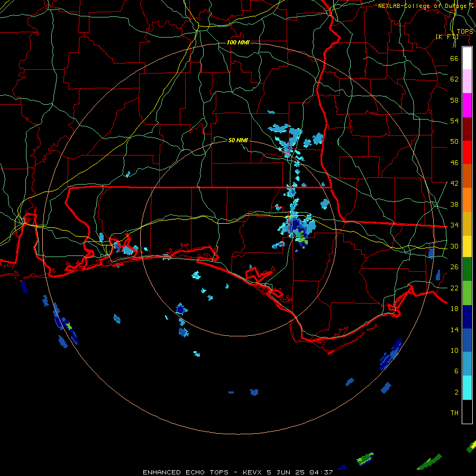Pick the light blue swatch between 10 and 6
Screen dimensions: 476x476
click(467, 364)
